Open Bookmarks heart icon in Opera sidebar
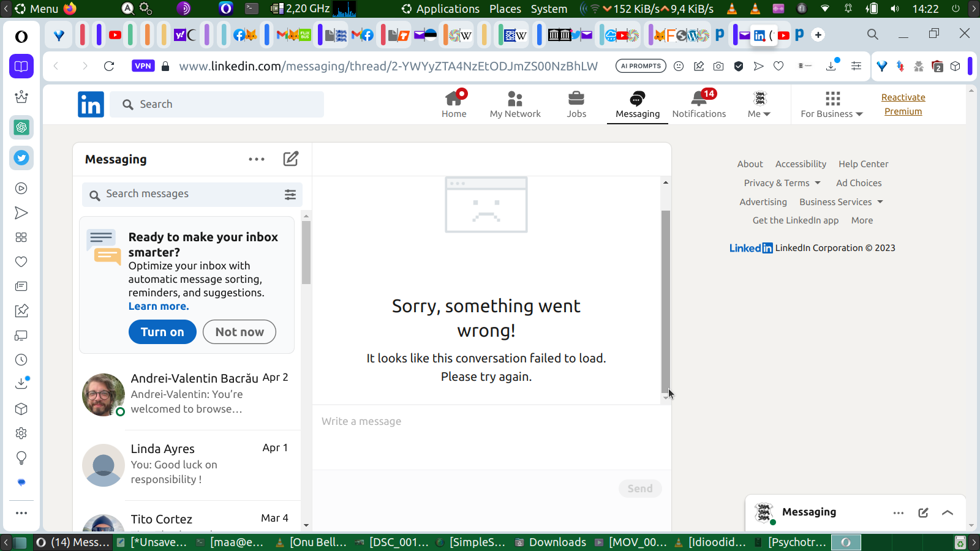980x551 pixels. [21, 262]
